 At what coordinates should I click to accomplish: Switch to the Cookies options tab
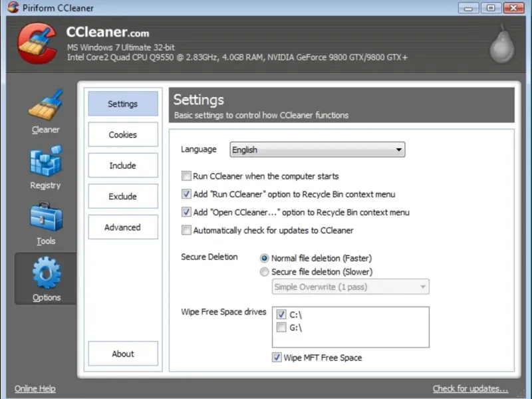pyautogui.click(x=123, y=134)
